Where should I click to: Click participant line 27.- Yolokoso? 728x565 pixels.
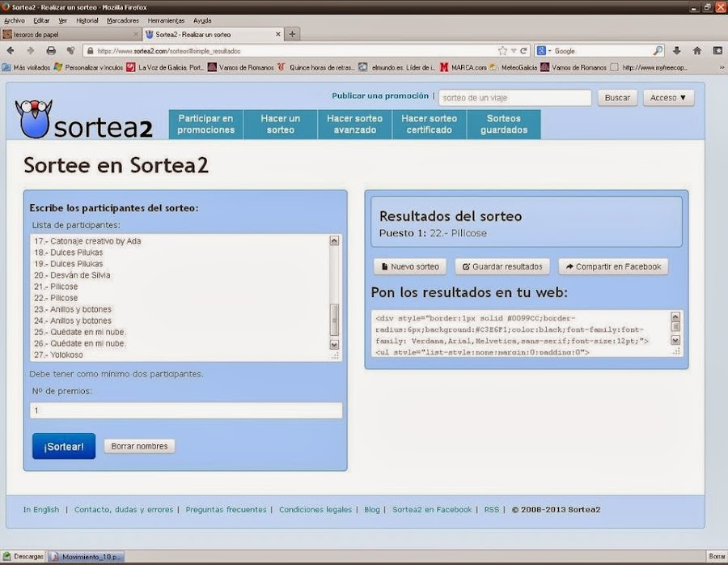58,355
